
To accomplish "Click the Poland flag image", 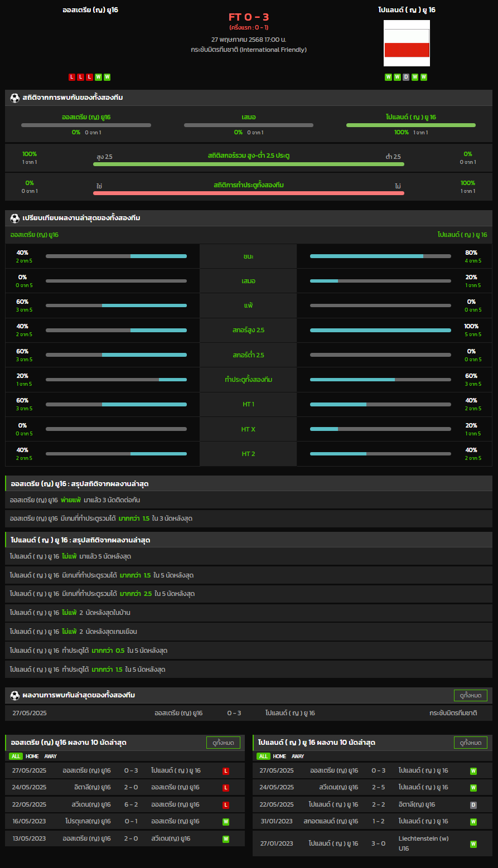I will click(x=407, y=43).
